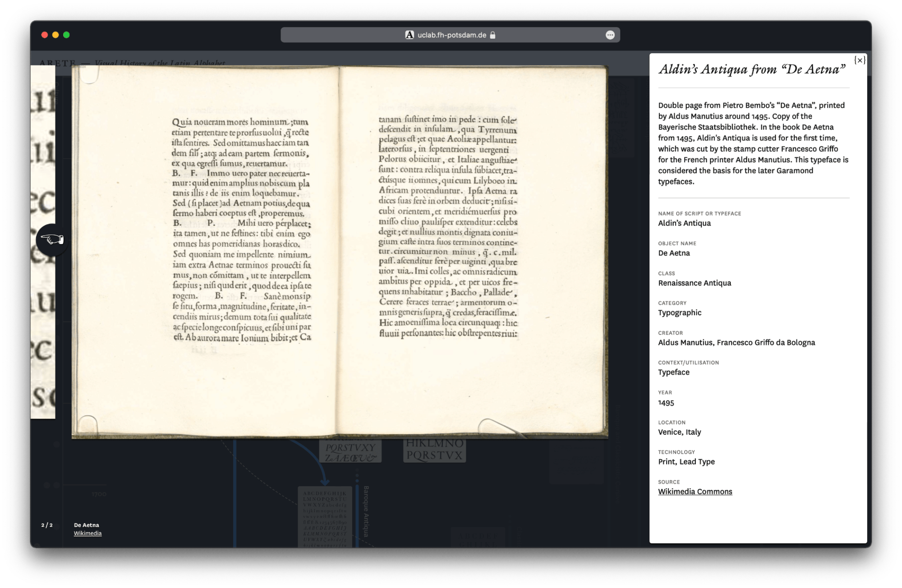Select the year value 1495
Viewport: 902px width, 588px height.
pos(666,403)
